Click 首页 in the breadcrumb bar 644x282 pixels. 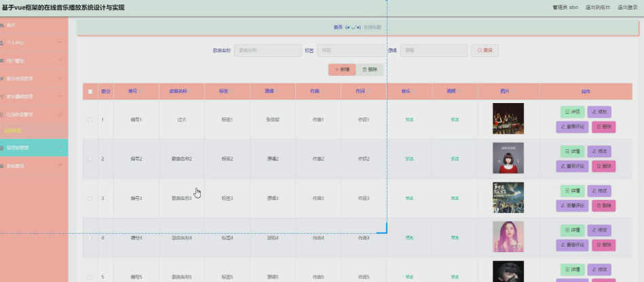pyautogui.click(x=338, y=27)
